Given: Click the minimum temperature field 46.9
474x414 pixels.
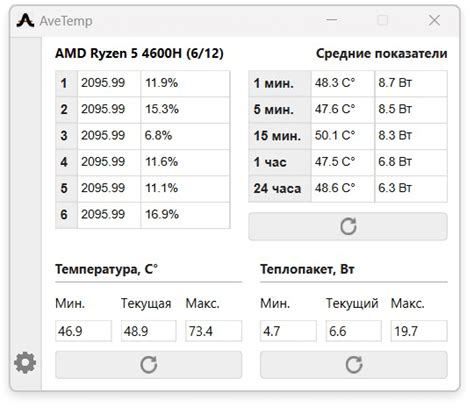Looking at the screenshot, I should (x=83, y=331).
